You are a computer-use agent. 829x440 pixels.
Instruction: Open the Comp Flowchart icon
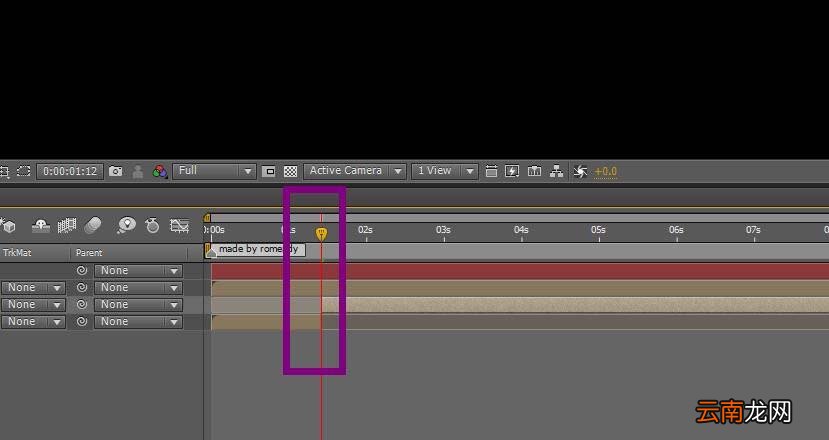tap(556, 171)
